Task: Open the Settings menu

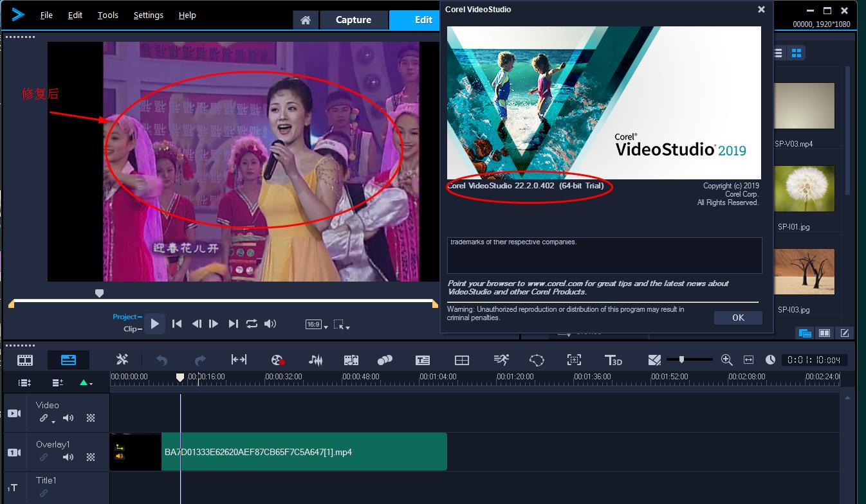Action: tap(149, 15)
